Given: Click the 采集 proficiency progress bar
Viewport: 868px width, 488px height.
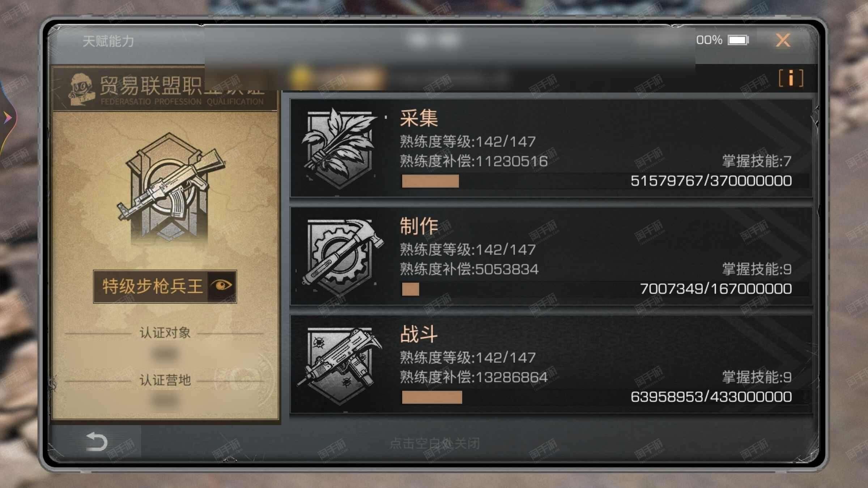Looking at the screenshot, I should coord(605,181).
